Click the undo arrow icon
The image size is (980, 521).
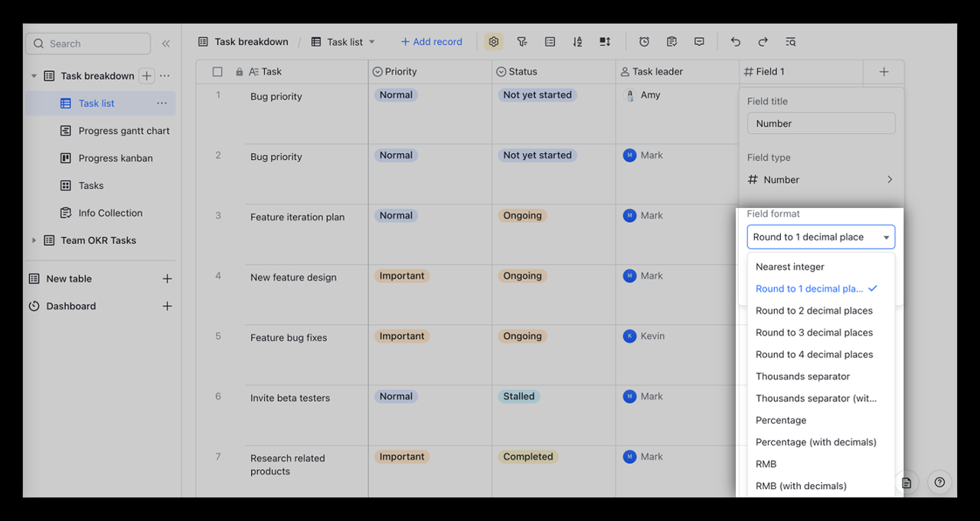pyautogui.click(x=735, y=42)
